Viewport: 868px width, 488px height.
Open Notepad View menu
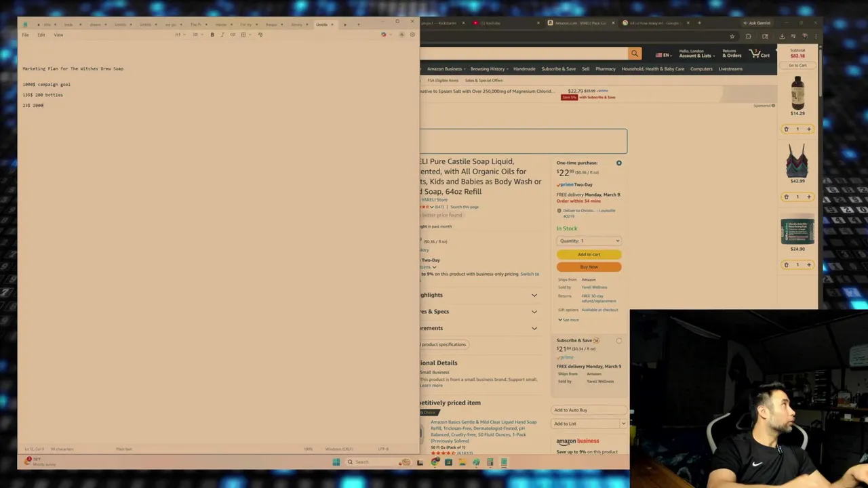(x=58, y=35)
